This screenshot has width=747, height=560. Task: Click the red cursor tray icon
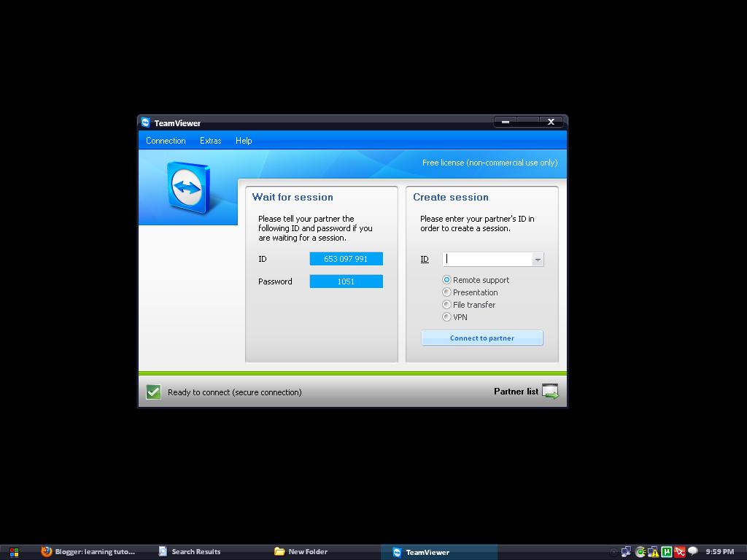680,553
